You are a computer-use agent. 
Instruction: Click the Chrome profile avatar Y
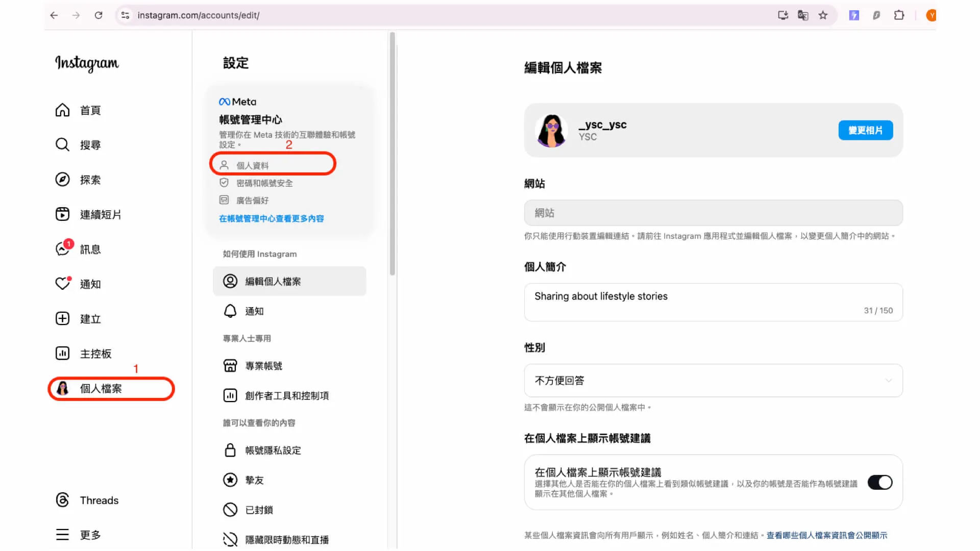click(931, 15)
